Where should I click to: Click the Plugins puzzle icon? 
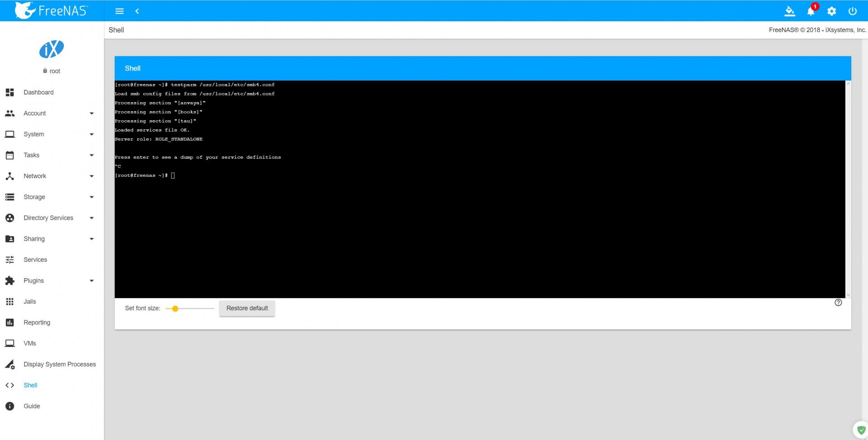(9, 281)
